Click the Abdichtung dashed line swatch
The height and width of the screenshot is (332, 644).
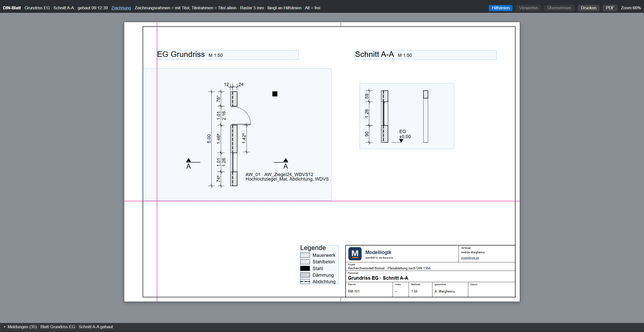[x=305, y=281]
